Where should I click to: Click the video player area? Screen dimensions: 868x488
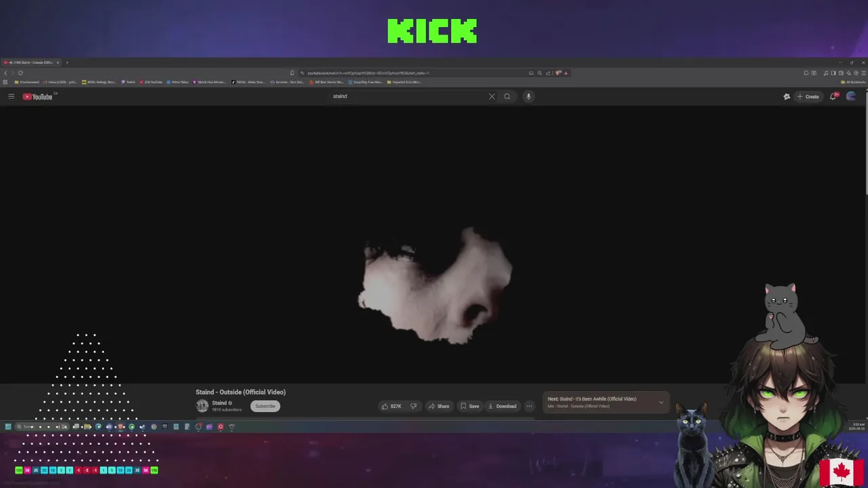tap(434, 244)
